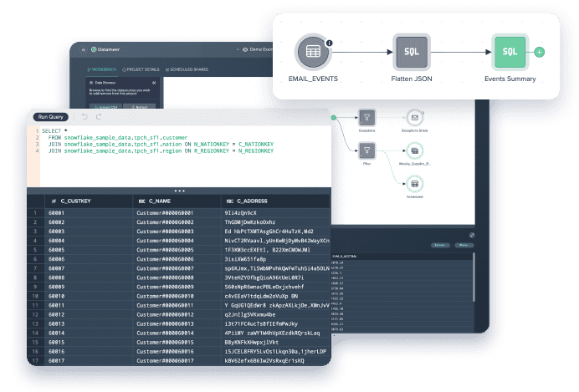
Task: Select the Exceptions filter node
Action: pyautogui.click(x=366, y=118)
